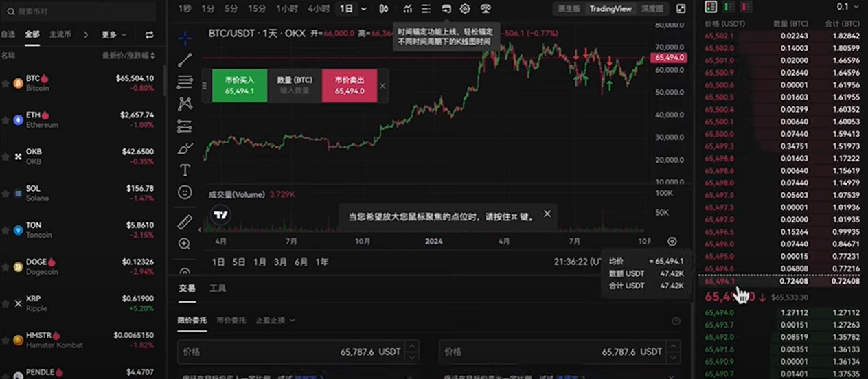Click the scales balance icon in toolbar

point(486,9)
